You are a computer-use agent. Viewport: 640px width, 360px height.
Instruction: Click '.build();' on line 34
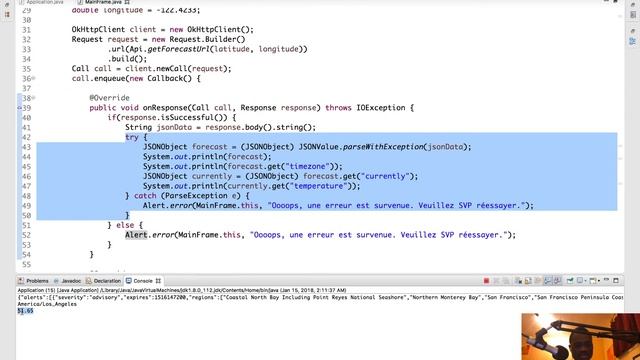click(x=127, y=59)
